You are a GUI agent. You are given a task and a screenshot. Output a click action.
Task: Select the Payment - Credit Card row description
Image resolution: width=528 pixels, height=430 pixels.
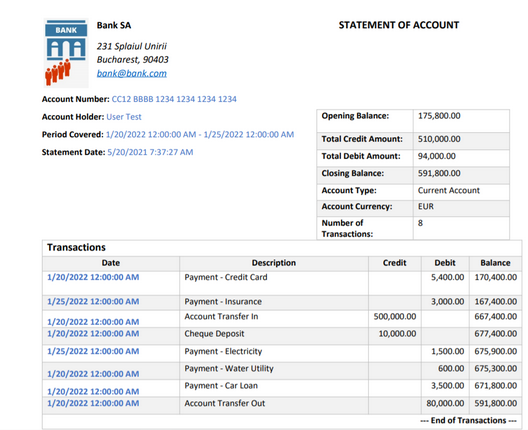pos(226,277)
